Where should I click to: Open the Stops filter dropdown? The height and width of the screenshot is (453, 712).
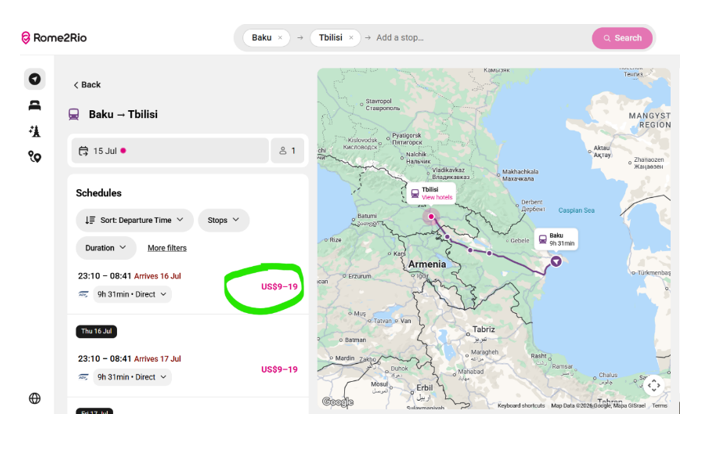[x=223, y=220]
